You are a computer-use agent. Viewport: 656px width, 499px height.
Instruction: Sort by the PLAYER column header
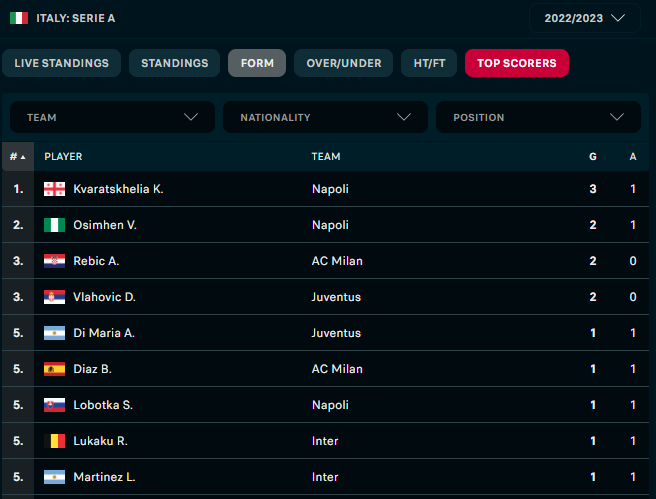click(63, 156)
